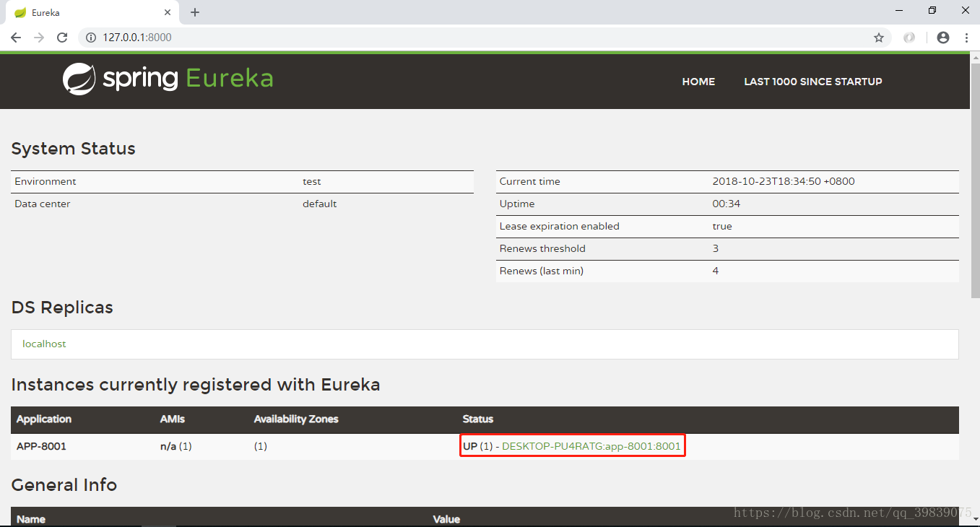Click the System Status heading
Viewport: 980px width, 527px height.
(74, 149)
